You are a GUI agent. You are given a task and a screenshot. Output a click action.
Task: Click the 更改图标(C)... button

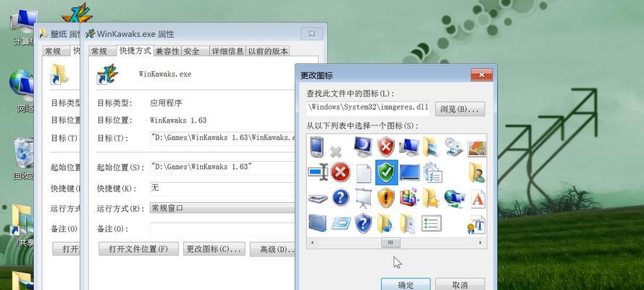point(214,249)
